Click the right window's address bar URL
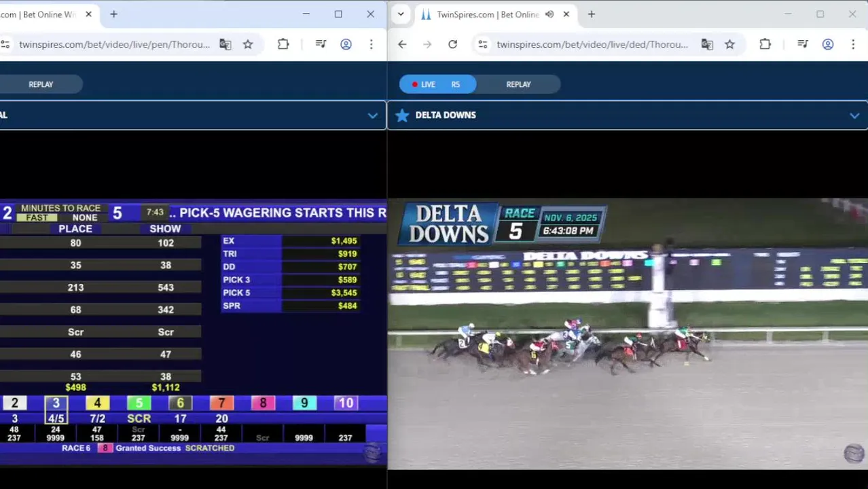 [592, 45]
